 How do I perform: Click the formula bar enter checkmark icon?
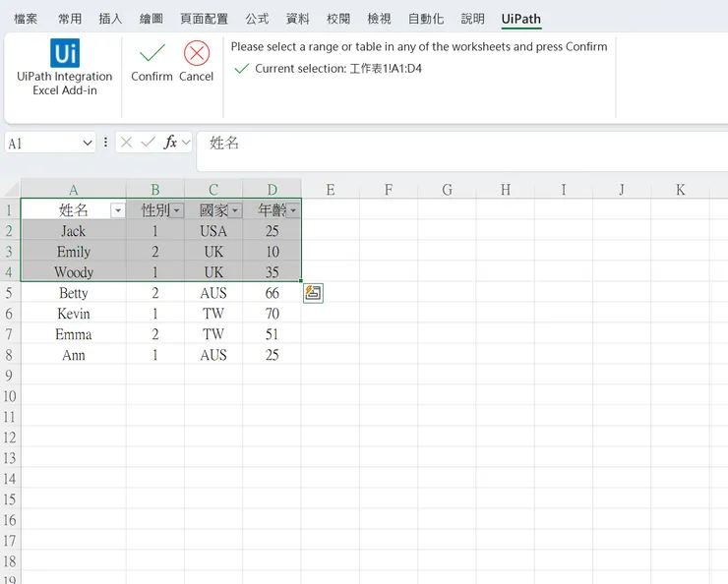(149, 143)
